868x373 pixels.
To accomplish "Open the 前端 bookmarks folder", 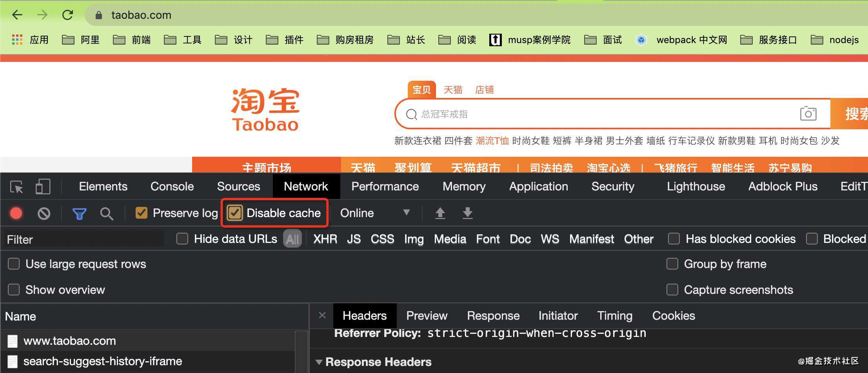I will (132, 40).
